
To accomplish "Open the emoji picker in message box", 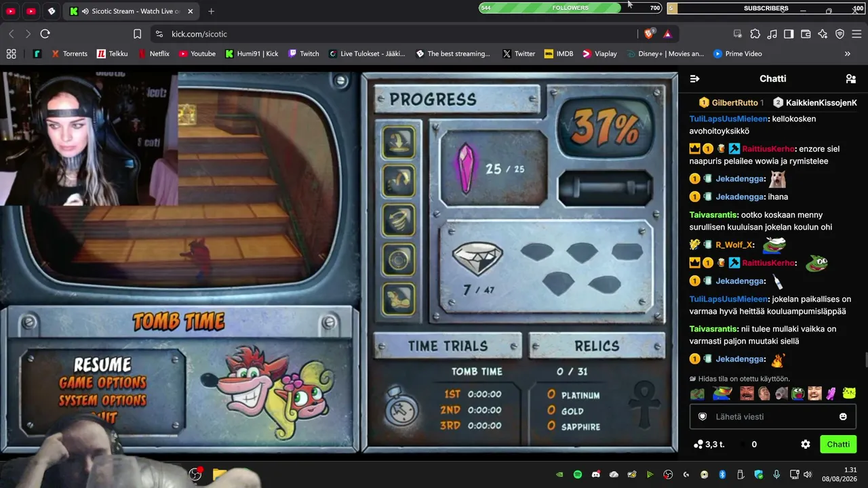I will 843,417.
